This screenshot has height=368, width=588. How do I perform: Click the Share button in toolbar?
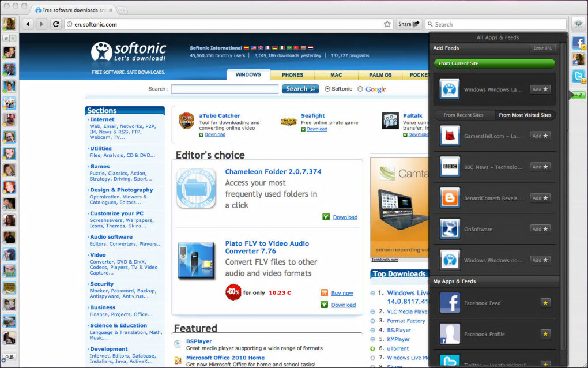(408, 24)
